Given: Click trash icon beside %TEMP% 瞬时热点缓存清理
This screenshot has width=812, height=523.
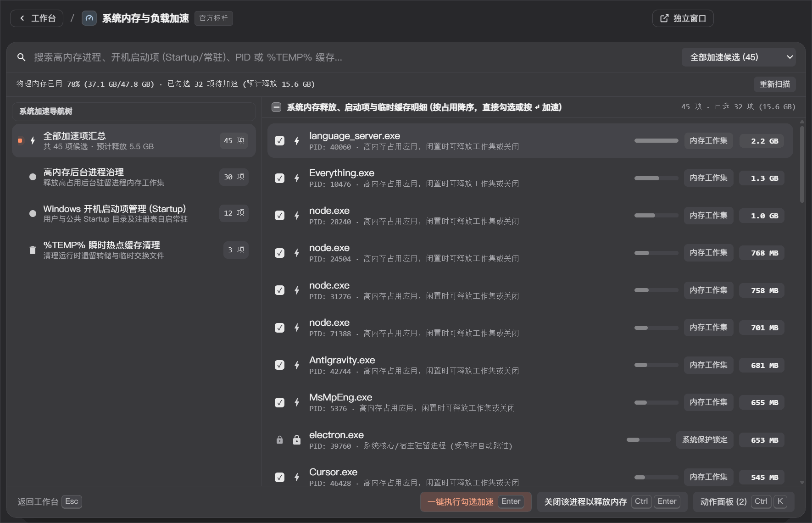Looking at the screenshot, I should tap(33, 250).
